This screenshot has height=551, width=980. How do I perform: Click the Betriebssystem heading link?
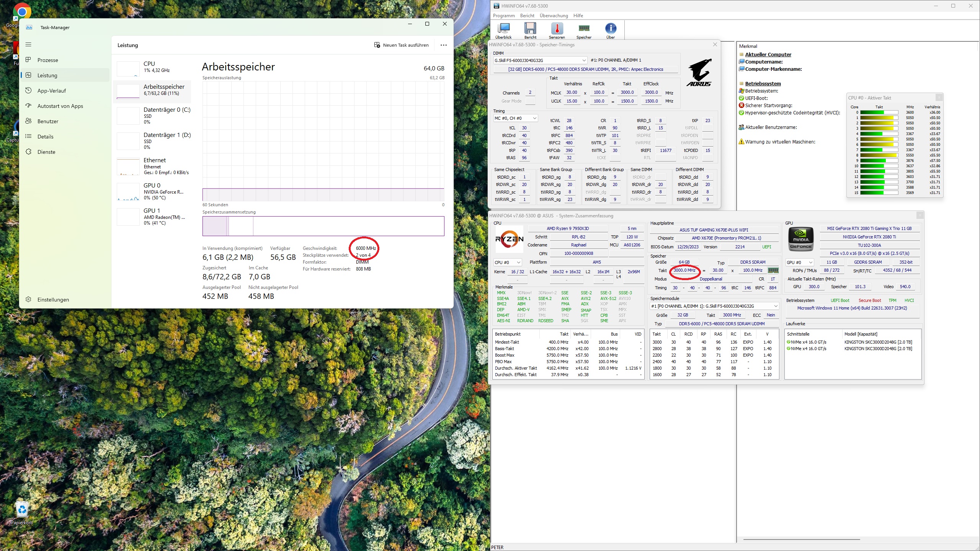click(763, 83)
